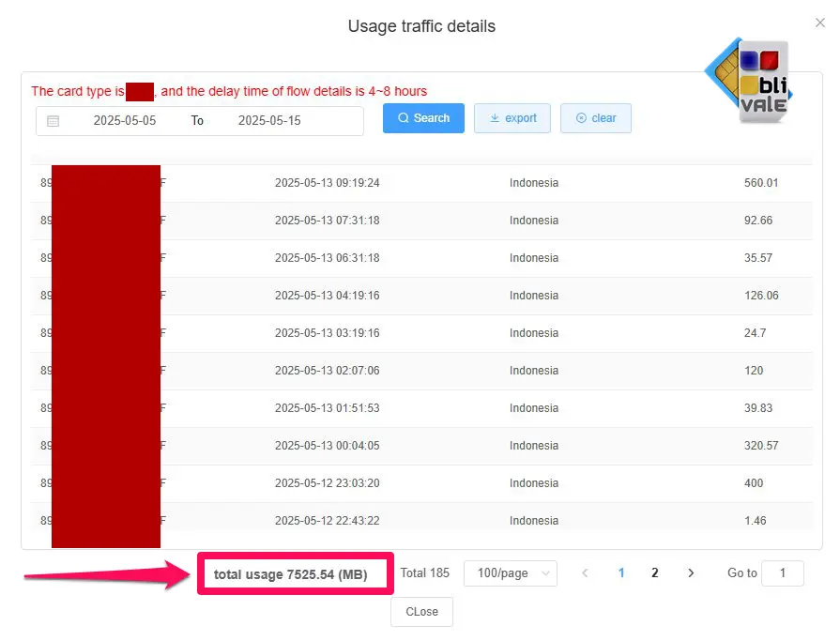
Task: Go to previous page arrow
Action: (x=585, y=573)
